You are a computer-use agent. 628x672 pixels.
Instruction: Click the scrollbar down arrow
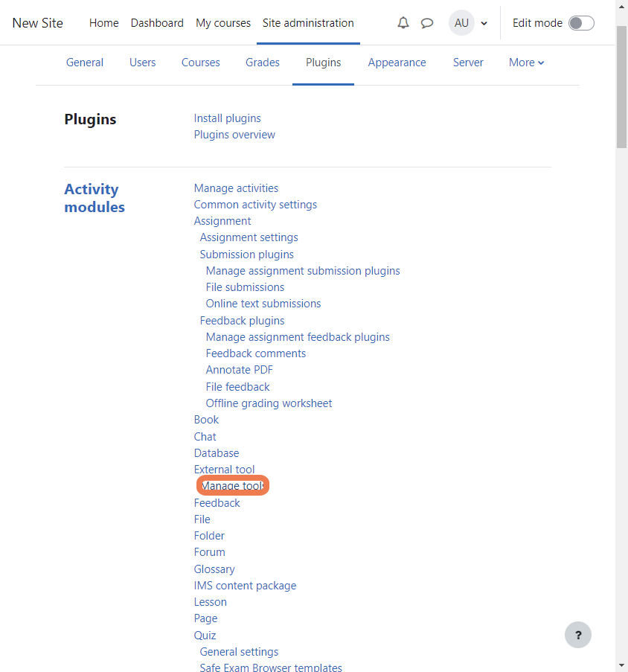(x=621, y=667)
